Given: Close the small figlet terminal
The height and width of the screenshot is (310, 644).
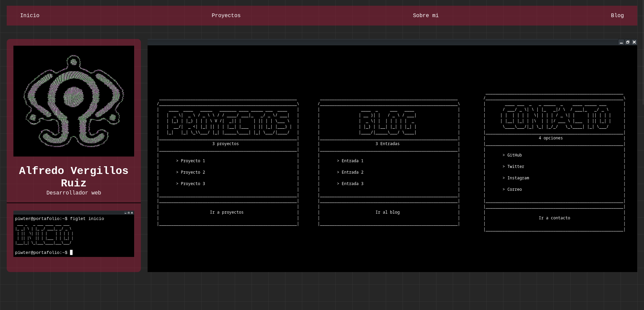Looking at the screenshot, I should 132,213.
